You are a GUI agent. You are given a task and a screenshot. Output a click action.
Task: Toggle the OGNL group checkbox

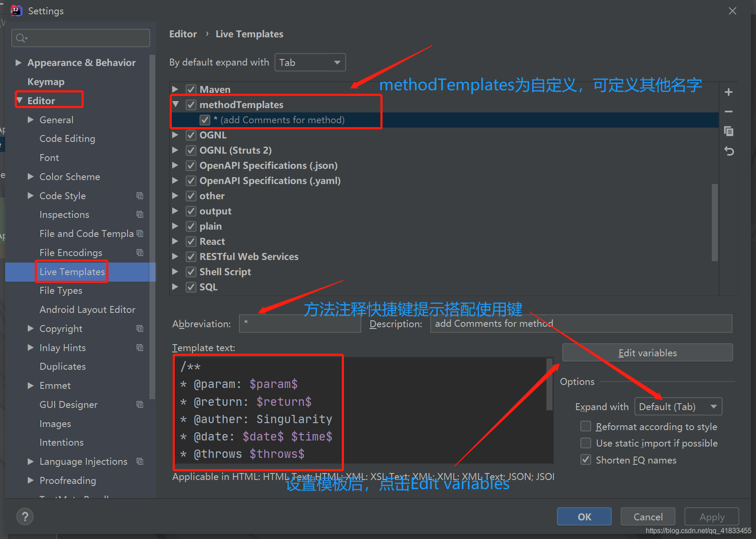click(x=191, y=135)
